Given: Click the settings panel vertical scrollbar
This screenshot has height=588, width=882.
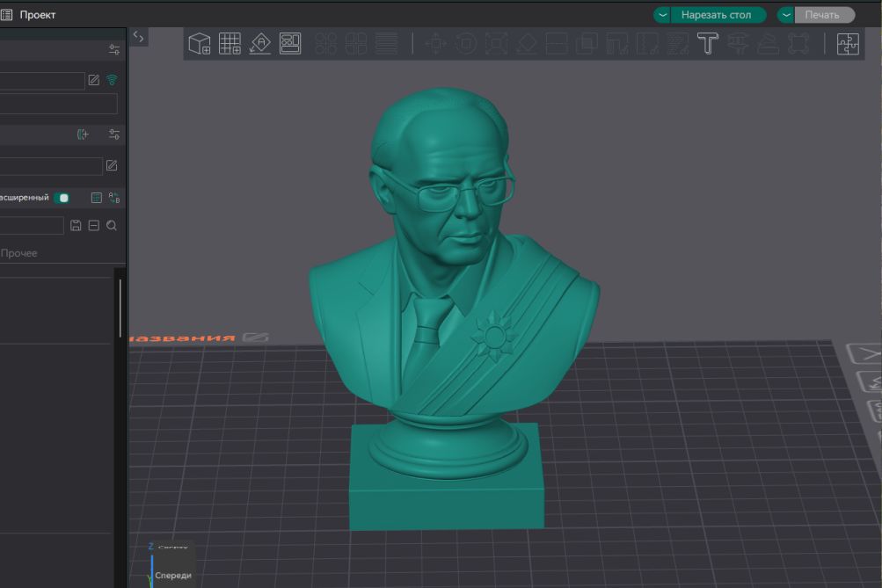Looking at the screenshot, I should point(120,309).
